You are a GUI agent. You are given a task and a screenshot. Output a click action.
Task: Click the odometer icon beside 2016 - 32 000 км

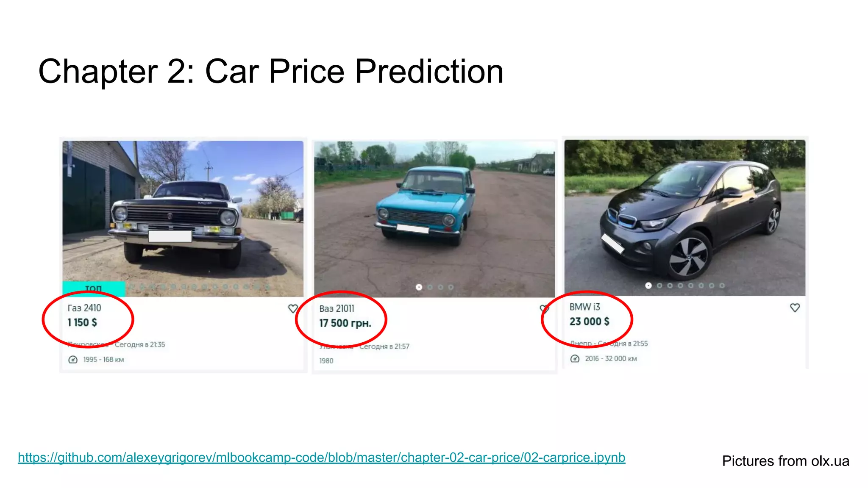575,359
